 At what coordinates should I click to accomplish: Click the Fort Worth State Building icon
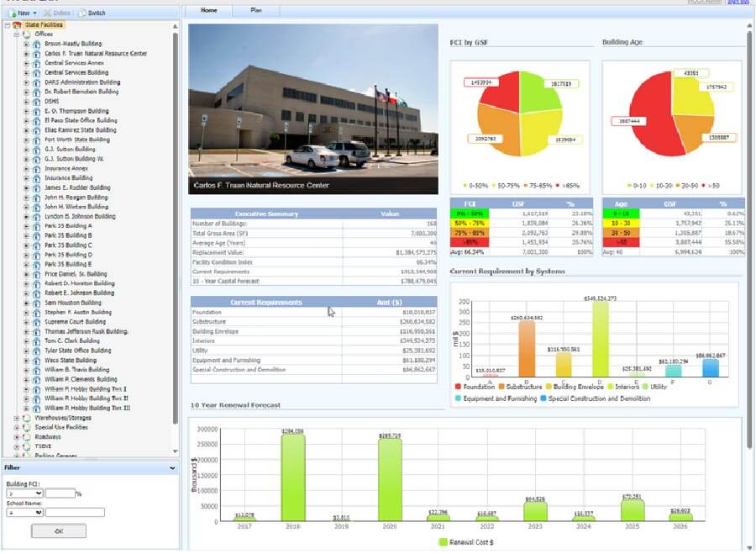(x=36, y=140)
